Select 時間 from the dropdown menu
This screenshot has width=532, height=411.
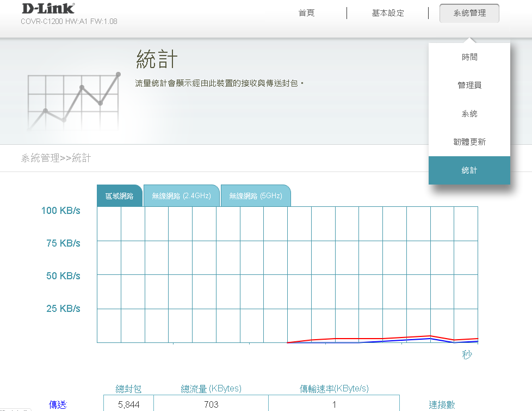pos(469,57)
